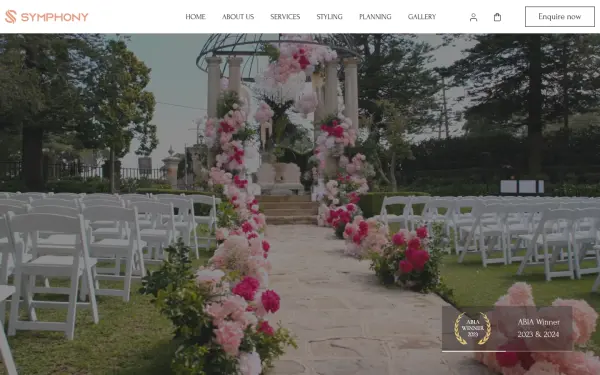The width and height of the screenshot is (600, 375).
Task: Click the Symphony logo
Action: (46, 16)
